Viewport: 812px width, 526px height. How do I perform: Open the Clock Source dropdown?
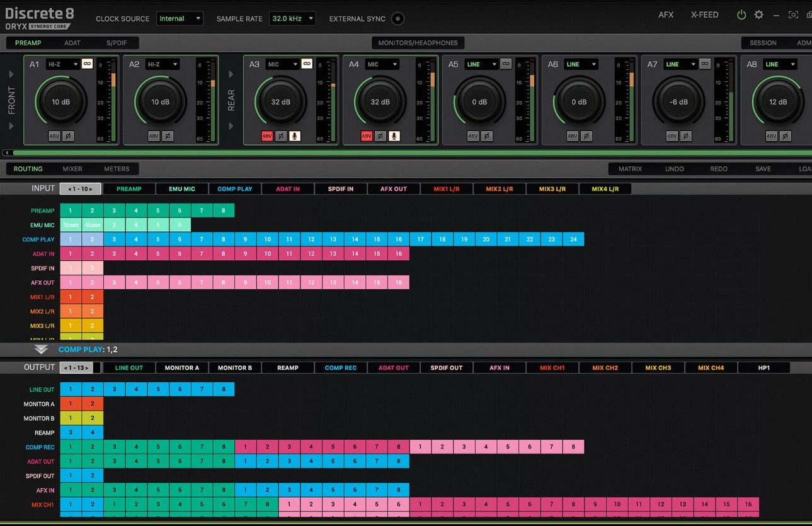pos(180,19)
